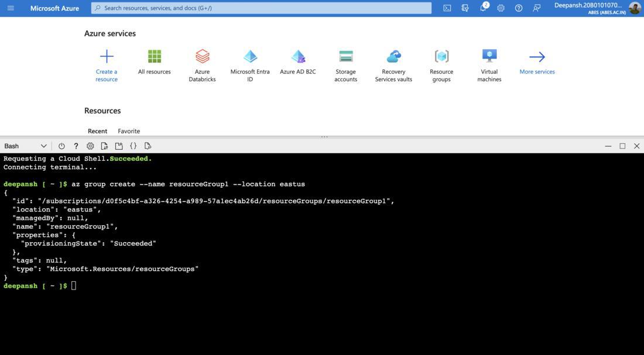The height and width of the screenshot is (355, 644).
Task: Open the Virtual machines service icon
Action: tap(489, 56)
